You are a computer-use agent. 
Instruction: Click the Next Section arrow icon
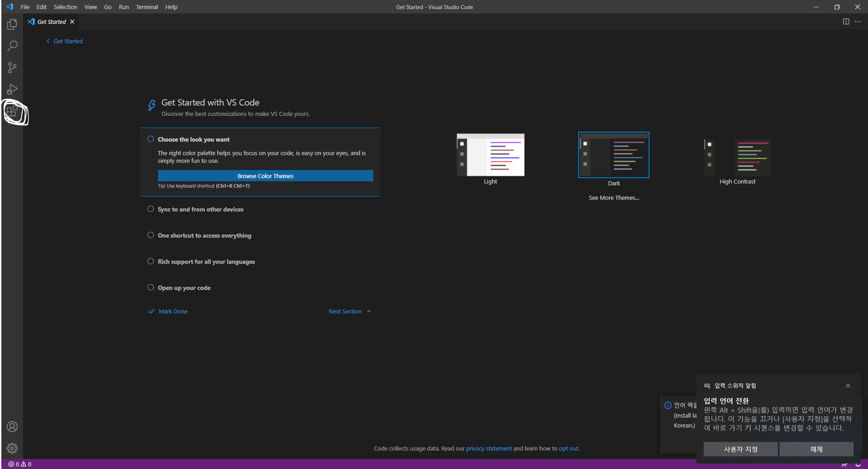(x=368, y=311)
